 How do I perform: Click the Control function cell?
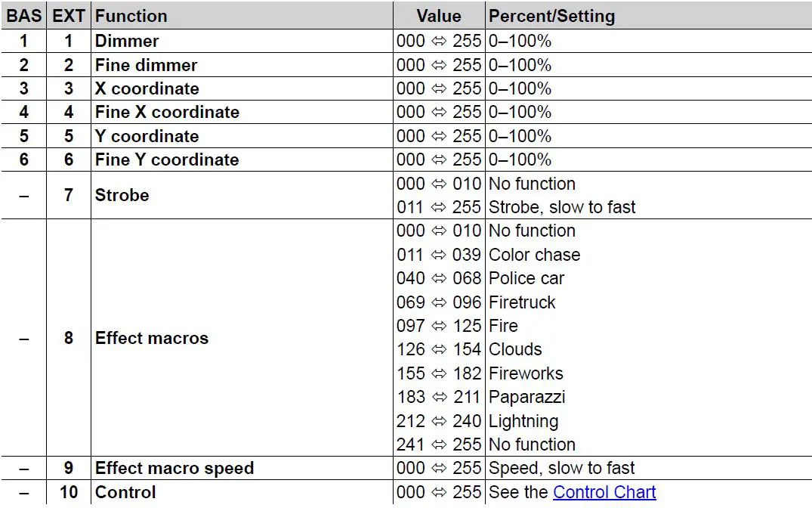point(125,492)
